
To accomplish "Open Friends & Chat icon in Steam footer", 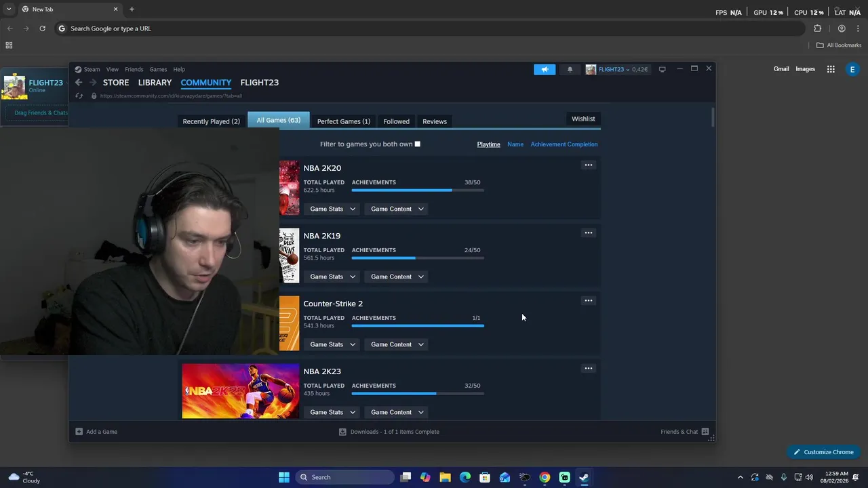I will [705, 432].
